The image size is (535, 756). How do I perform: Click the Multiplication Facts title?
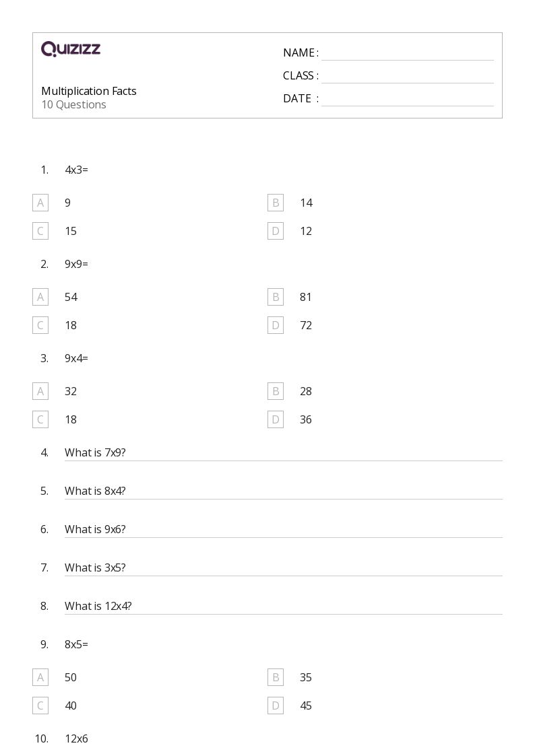click(89, 91)
